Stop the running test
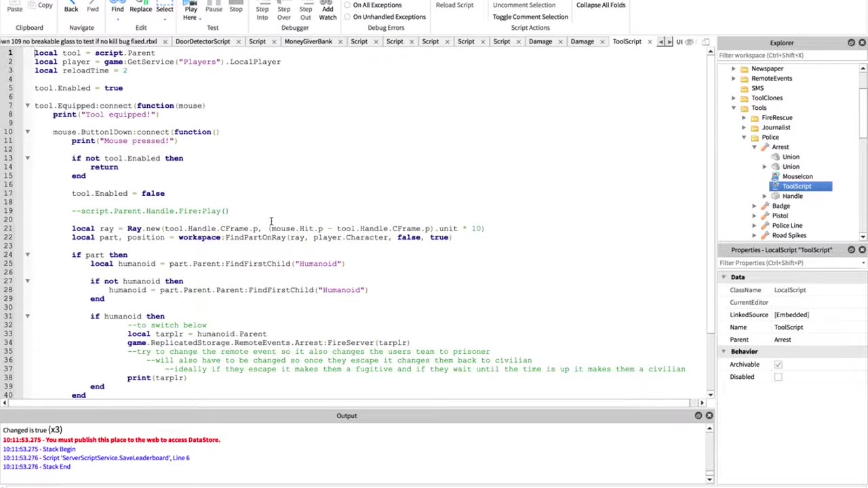The height and width of the screenshot is (488, 868). (236, 7)
